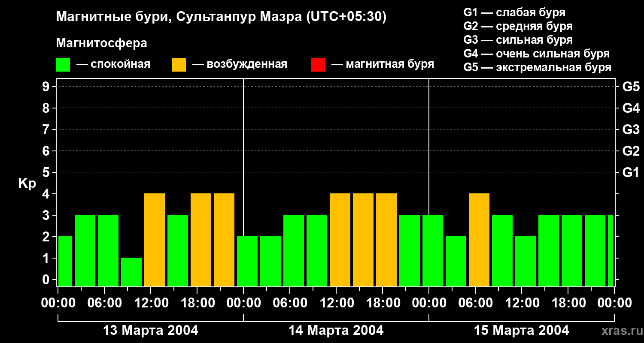Image resolution: width=644 pixels, height=343 pixels.
Task: Click the green "спокойная" legend swatch
Action: pyautogui.click(x=63, y=65)
